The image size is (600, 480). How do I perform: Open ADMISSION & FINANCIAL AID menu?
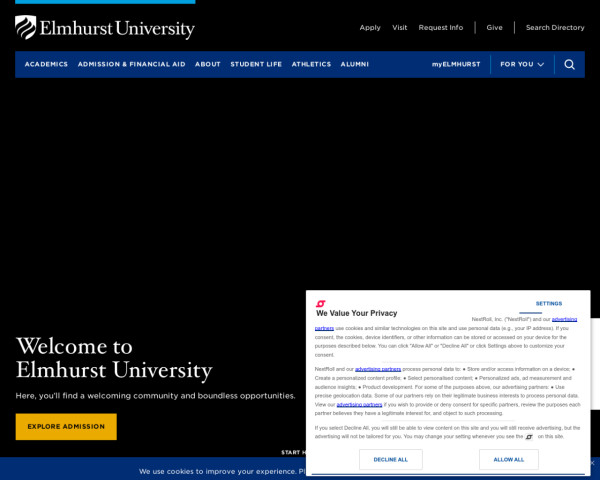132,64
